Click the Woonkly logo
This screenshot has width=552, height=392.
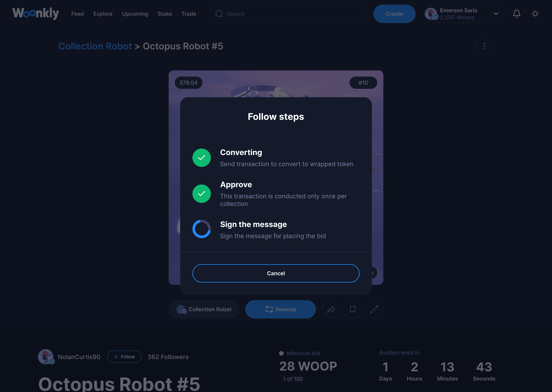(x=35, y=14)
